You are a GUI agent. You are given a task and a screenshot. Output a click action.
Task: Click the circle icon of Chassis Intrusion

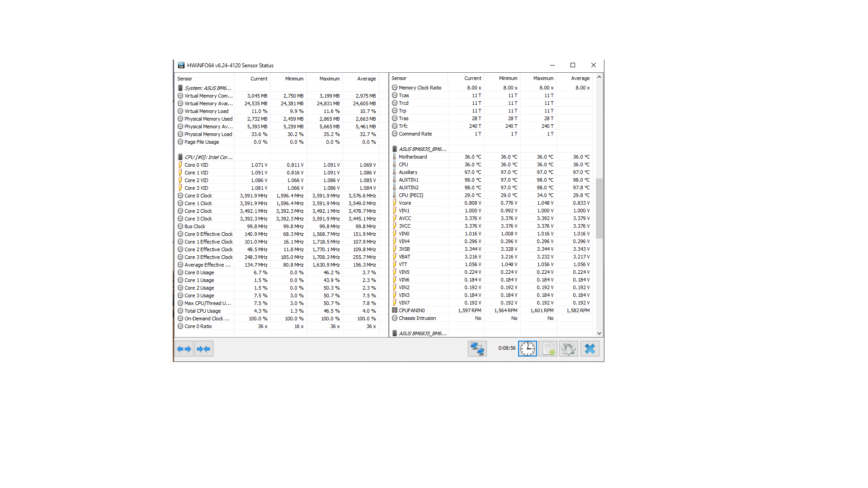(x=395, y=318)
